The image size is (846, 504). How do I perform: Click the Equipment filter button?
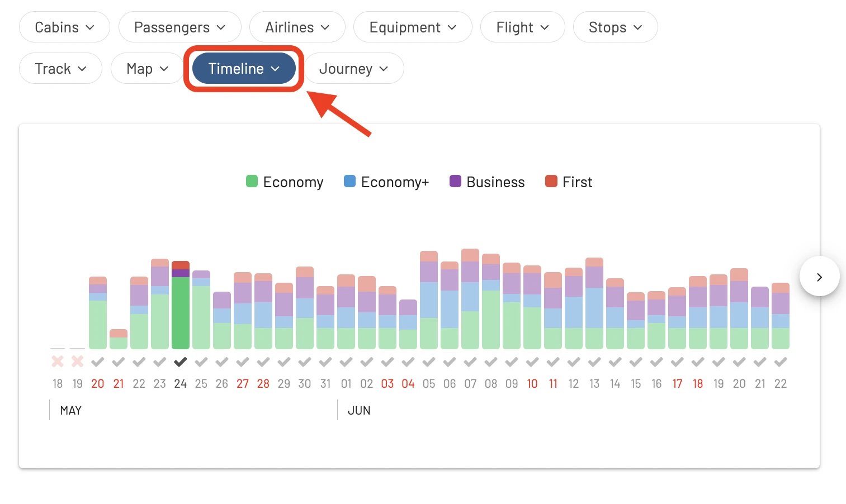413,27
